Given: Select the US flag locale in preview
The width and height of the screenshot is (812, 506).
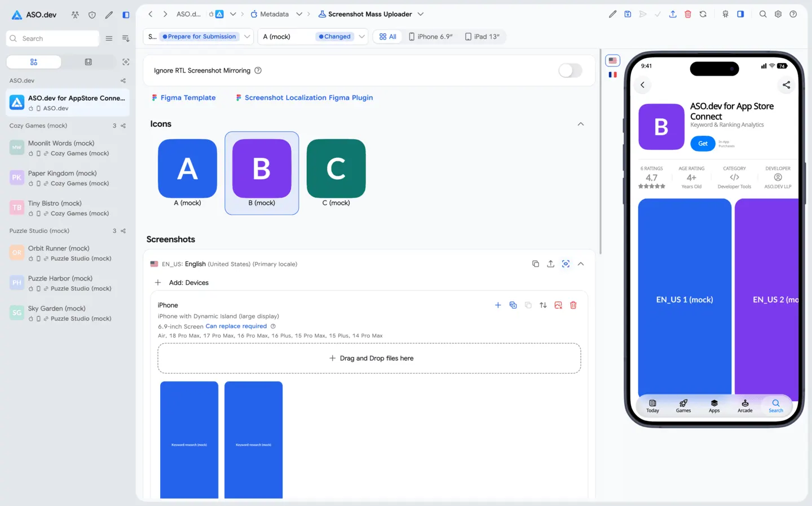Looking at the screenshot, I should coord(613,60).
